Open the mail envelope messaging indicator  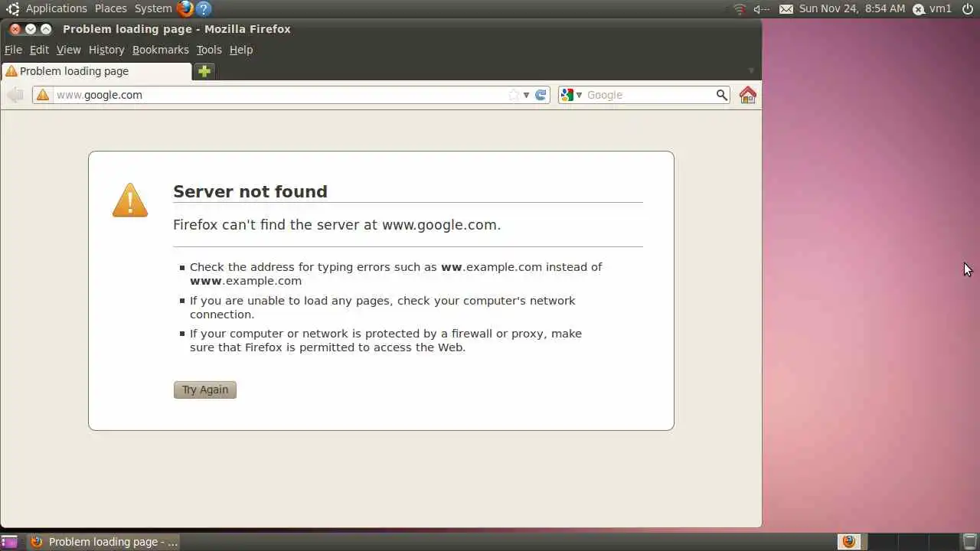[786, 9]
